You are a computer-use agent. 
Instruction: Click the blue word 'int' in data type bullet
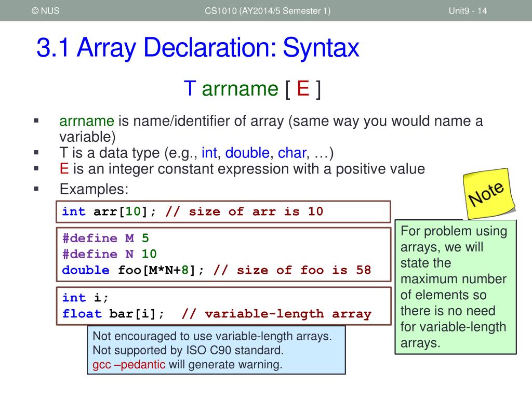pyautogui.click(x=209, y=153)
